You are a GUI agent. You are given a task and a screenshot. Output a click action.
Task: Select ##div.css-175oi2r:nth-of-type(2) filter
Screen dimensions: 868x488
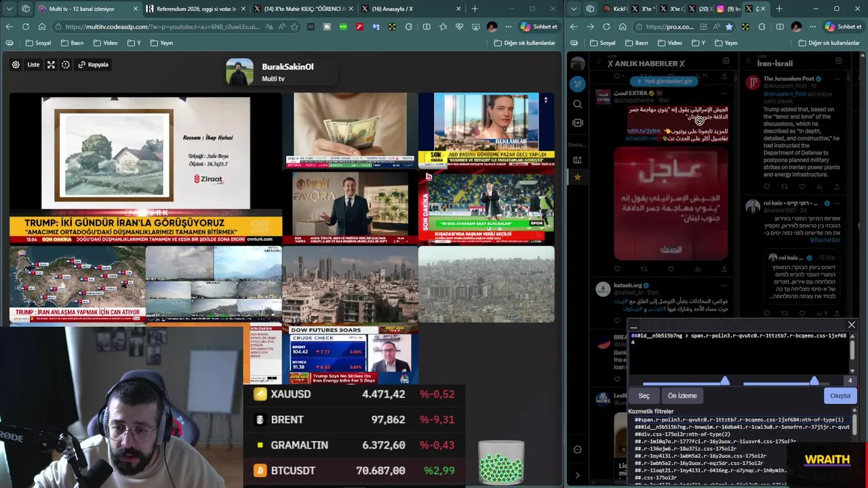pos(682,434)
